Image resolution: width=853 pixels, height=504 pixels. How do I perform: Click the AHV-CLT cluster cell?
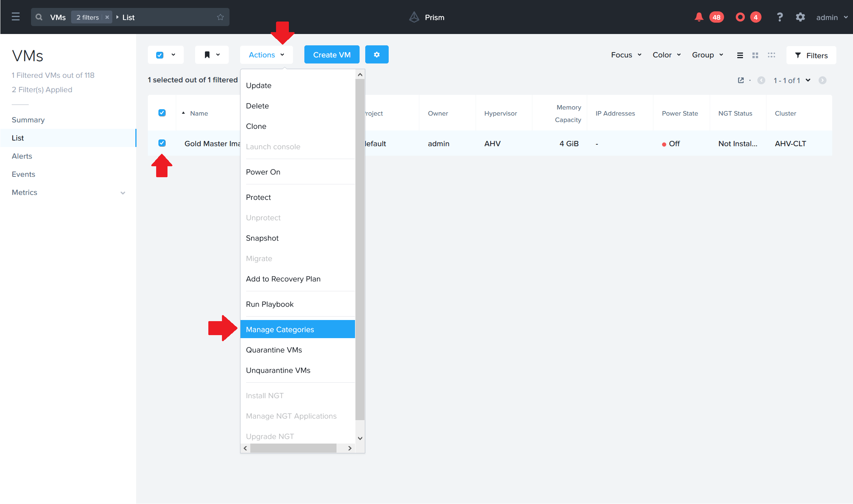[790, 144]
